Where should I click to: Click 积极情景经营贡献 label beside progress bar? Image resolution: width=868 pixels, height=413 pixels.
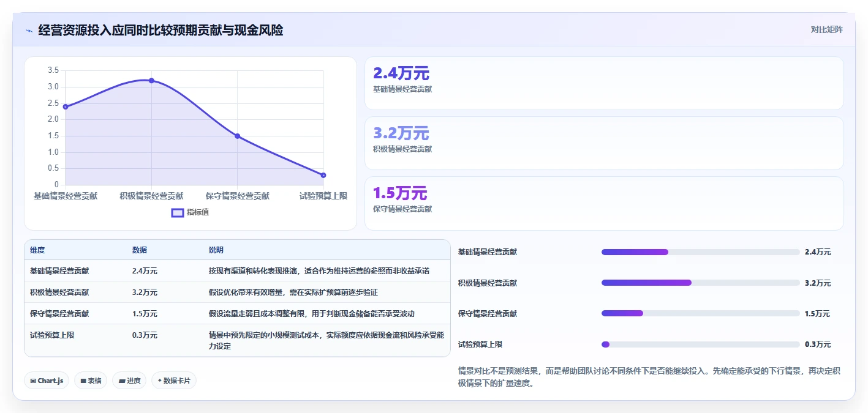[x=488, y=283]
